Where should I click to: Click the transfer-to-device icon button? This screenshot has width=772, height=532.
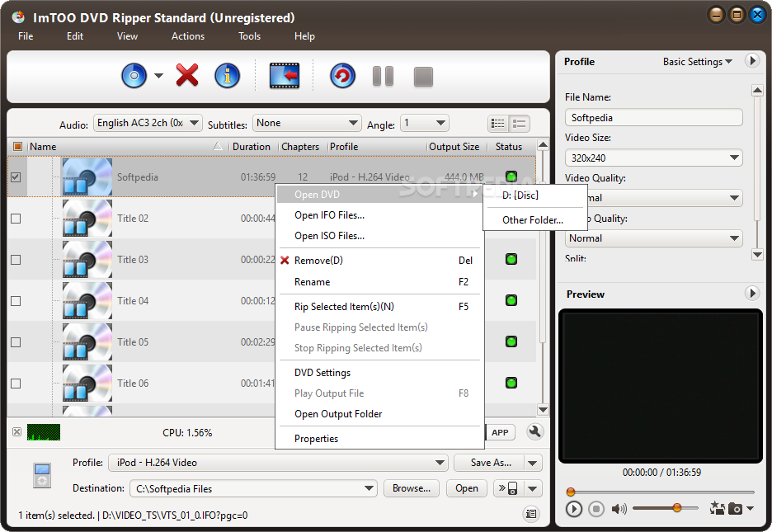(508, 488)
